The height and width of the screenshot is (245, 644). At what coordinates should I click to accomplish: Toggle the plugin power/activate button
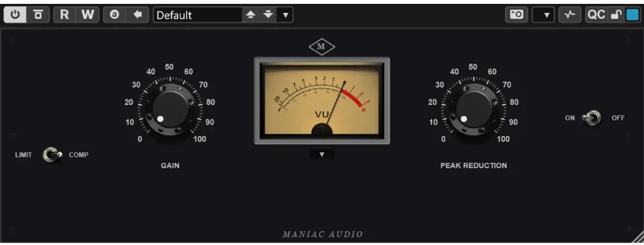(15, 15)
